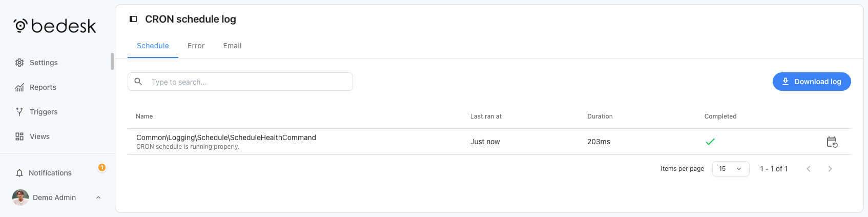The image size is (868, 217).
Task: Switch to the Email tab
Action: click(x=232, y=46)
